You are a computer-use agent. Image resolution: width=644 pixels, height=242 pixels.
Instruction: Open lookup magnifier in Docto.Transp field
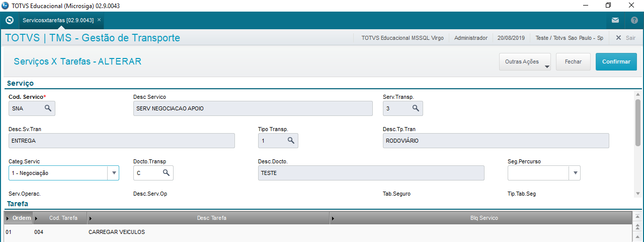click(x=166, y=173)
